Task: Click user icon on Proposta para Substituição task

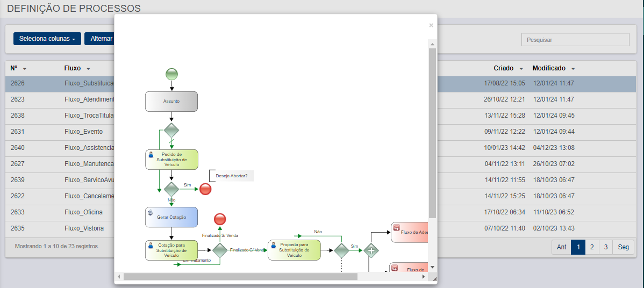Action: coord(273,246)
